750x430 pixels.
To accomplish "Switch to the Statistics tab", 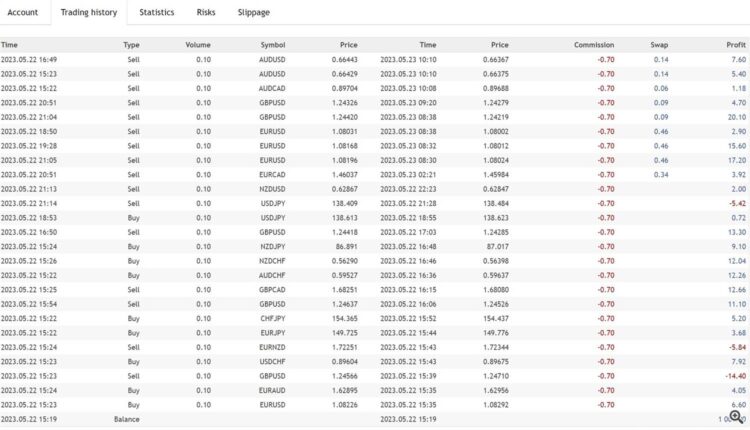I will (x=156, y=13).
